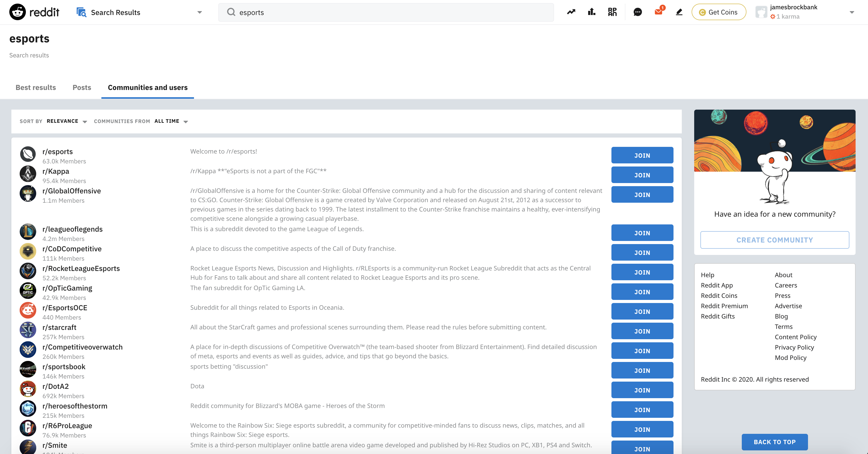The height and width of the screenshot is (454, 868).
Task: Open the All bar chart icon
Action: coord(592,12)
